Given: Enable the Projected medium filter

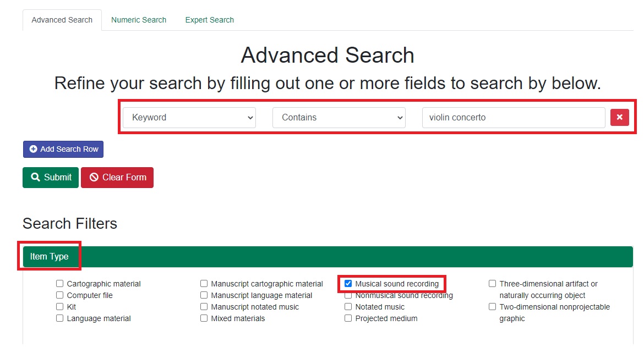Looking at the screenshot, I should tap(348, 318).
